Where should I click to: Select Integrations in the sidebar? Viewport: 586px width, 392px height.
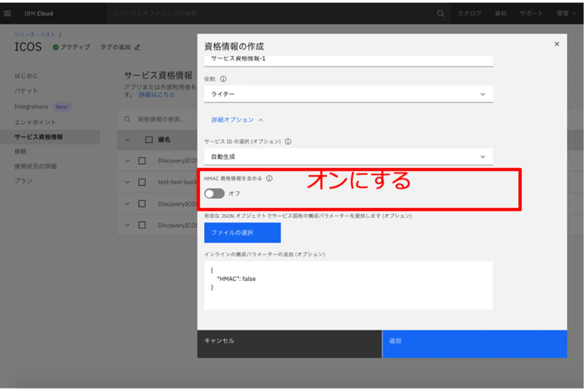pos(31,107)
